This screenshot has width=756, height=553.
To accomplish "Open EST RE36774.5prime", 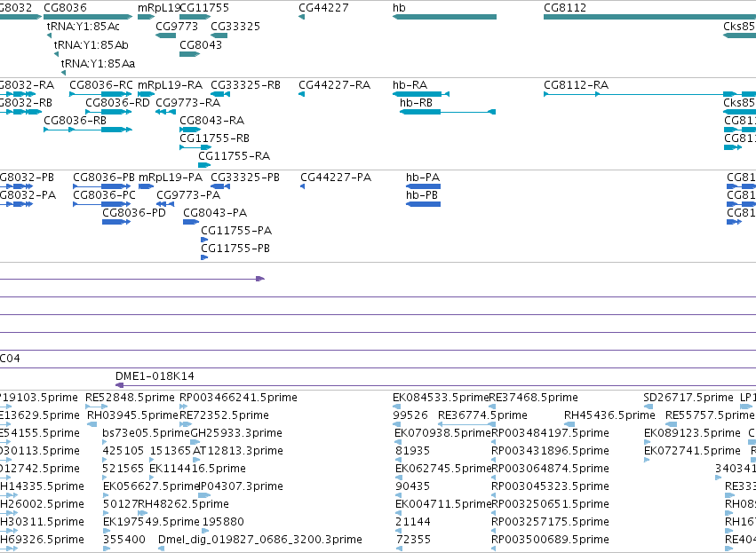I will (482, 415).
